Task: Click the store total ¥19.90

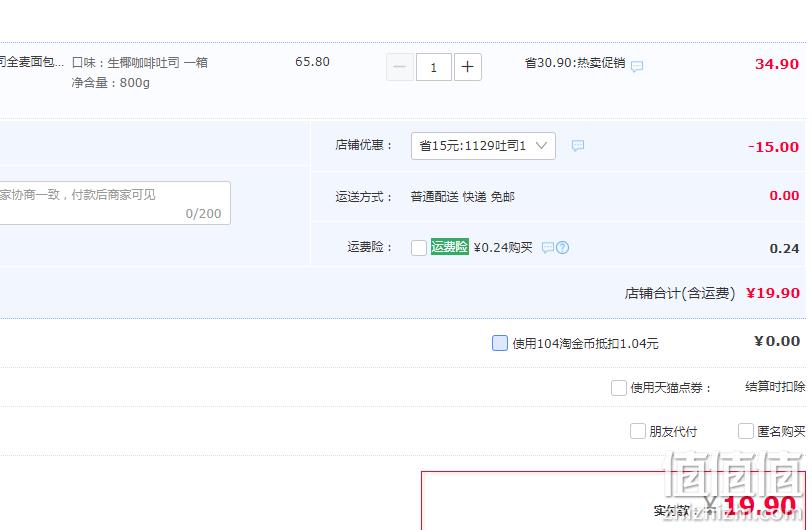Action: [773, 293]
